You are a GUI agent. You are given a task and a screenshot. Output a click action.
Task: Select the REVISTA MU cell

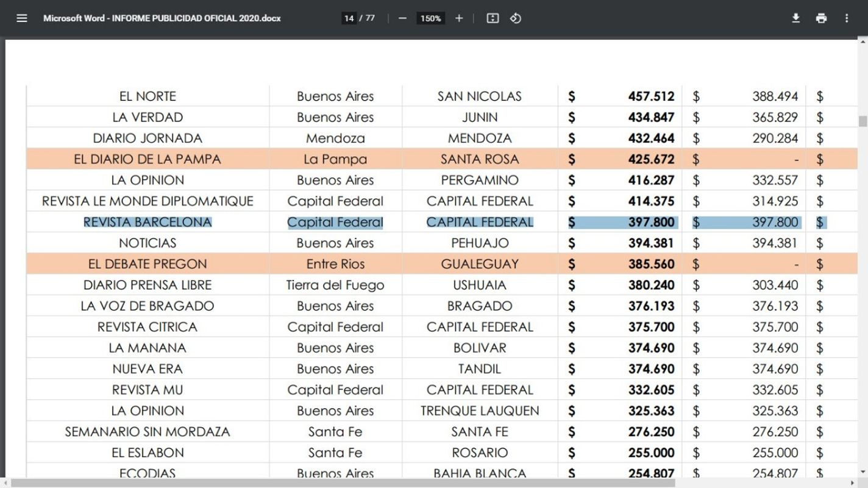coord(148,390)
